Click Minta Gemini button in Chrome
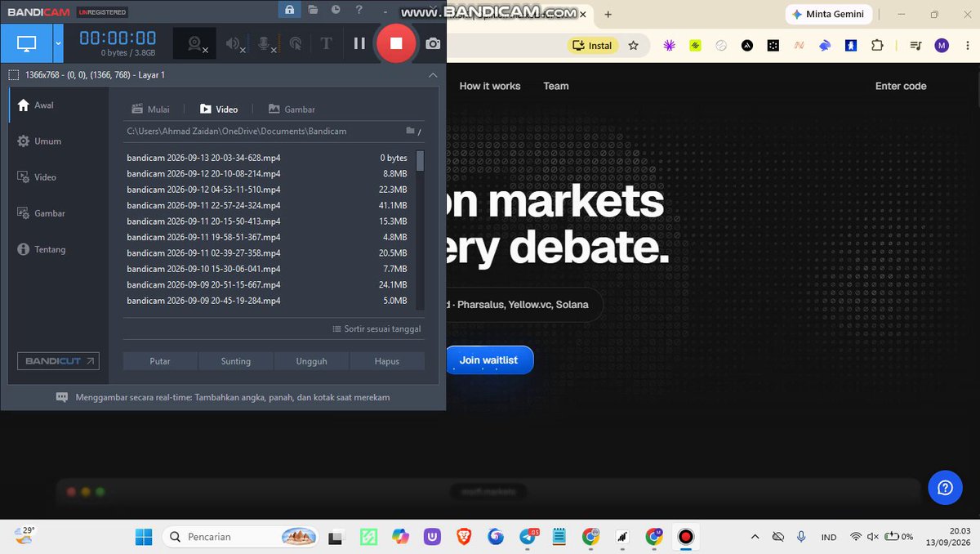Screen dimensions: 980x554 [829, 14]
